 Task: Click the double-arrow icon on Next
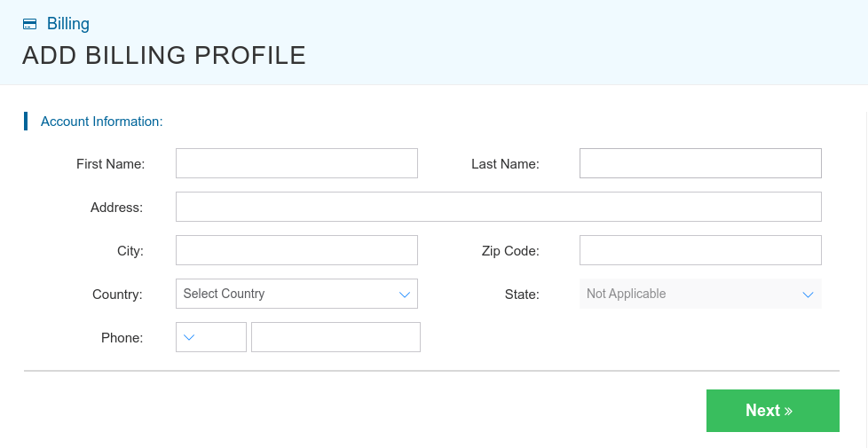coord(788,411)
